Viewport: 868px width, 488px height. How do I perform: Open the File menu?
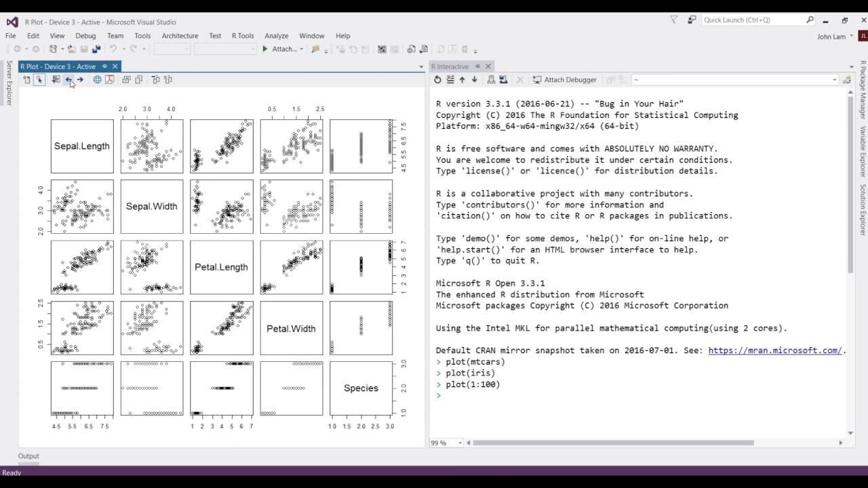(x=11, y=36)
